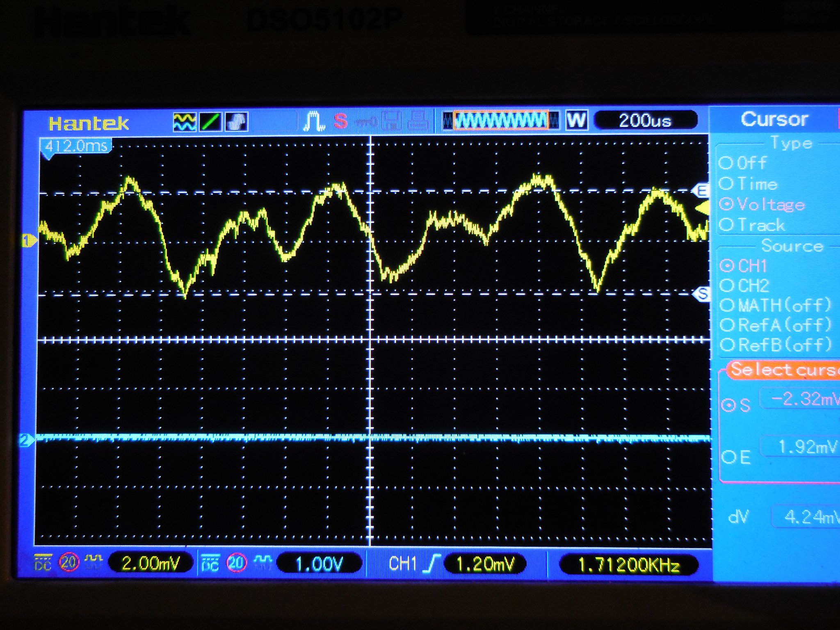Click the pulse trigger status icon
840x630 pixels.
click(x=314, y=121)
